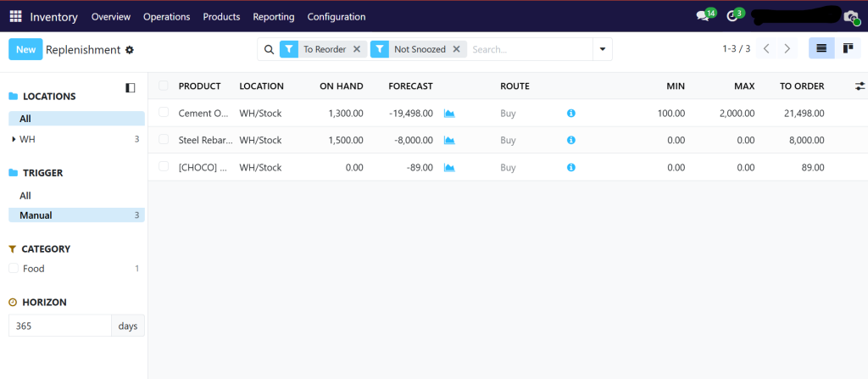Show replenishment info for Steel Rebar row
868x379 pixels.
coord(570,140)
